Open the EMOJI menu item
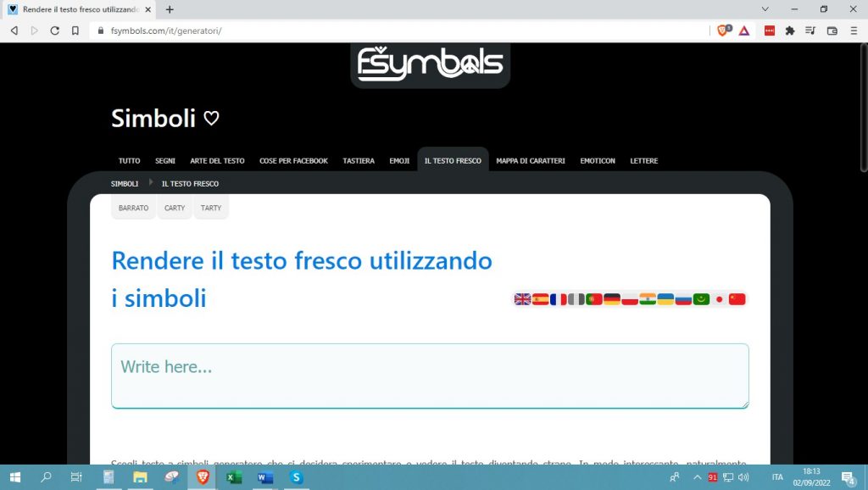This screenshot has width=868, height=490. pyautogui.click(x=399, y=160)
